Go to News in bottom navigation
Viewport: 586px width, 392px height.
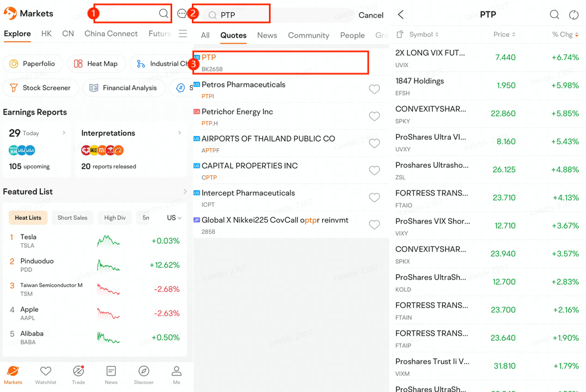click(111, 375)
